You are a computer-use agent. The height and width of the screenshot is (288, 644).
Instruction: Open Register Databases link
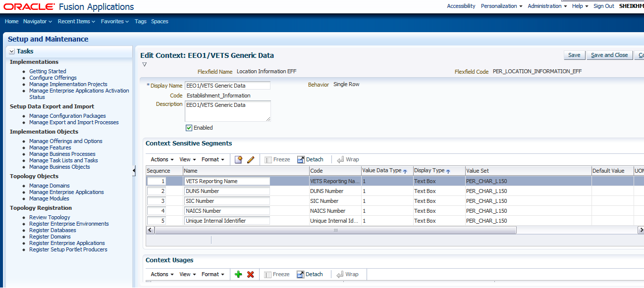pyautogui.click(x=53, y=230)
